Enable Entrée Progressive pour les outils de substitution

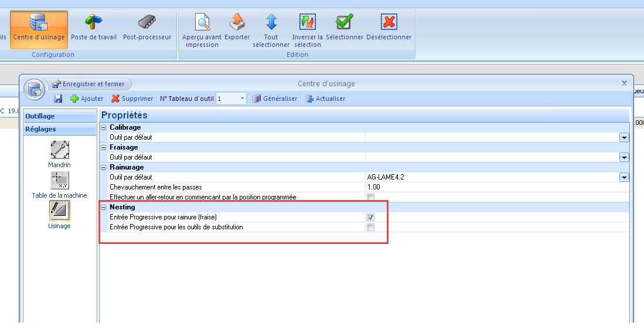click(x=370, y=227)
